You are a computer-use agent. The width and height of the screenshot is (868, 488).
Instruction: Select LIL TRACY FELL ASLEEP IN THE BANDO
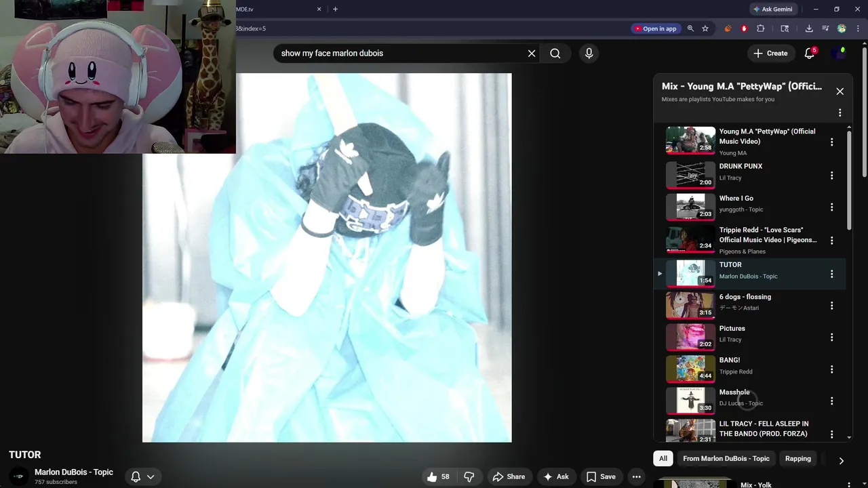click(x=764, y=428)
